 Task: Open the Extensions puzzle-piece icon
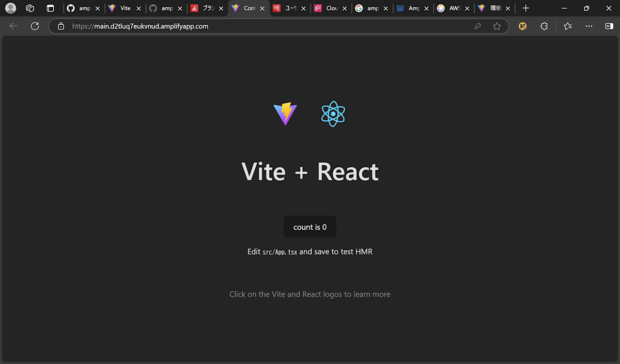click(544, 26)
